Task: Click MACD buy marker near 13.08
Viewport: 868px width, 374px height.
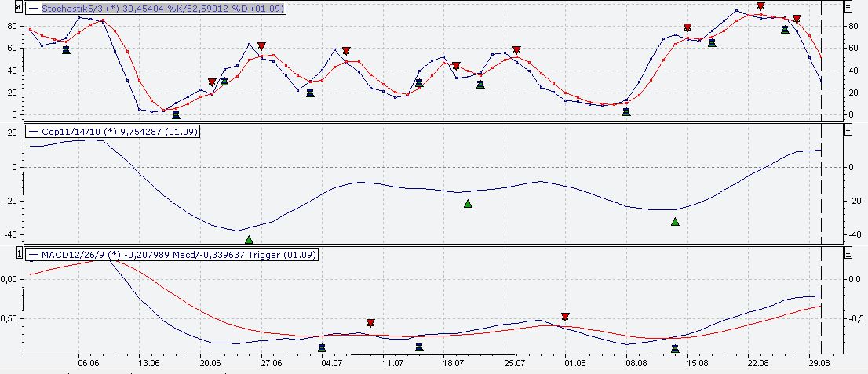Action: 675,349
